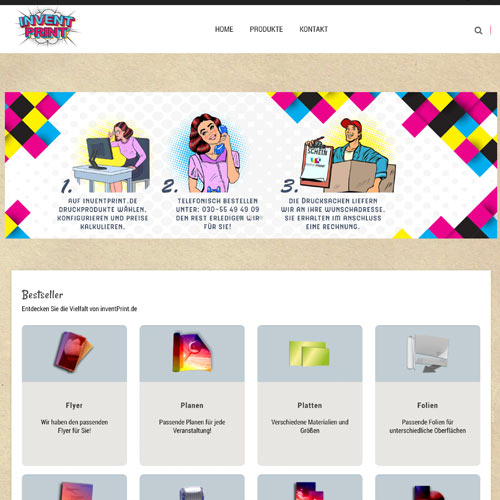The width and height of the screenshot is (500, 500).
Task: Click the phone number banner text
Action: tap(217, 209)
